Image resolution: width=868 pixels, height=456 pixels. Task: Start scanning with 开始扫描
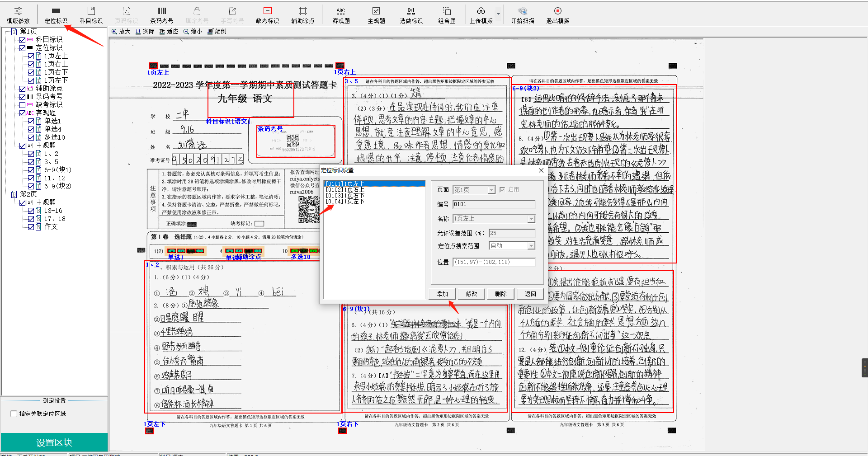[522, 15]
